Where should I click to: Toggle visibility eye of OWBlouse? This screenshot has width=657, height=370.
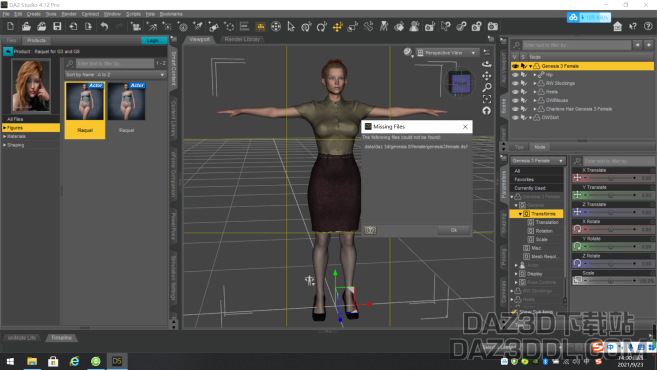tap(515, 101)
